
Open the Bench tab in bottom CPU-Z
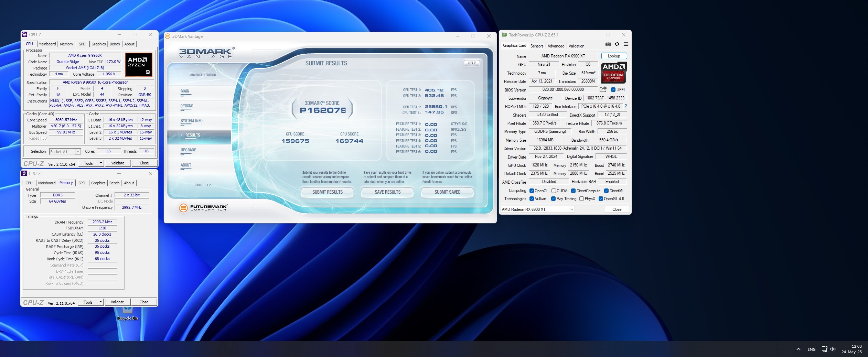115,183
